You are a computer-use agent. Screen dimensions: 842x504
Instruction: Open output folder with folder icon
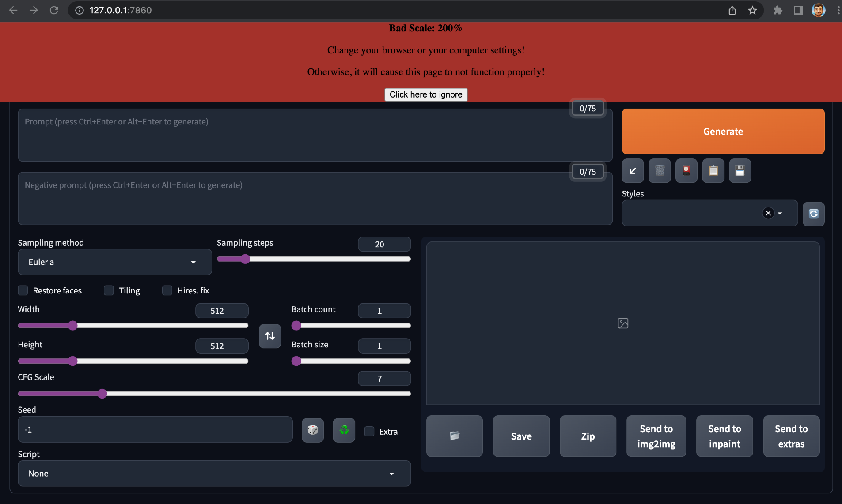[454, 436]
